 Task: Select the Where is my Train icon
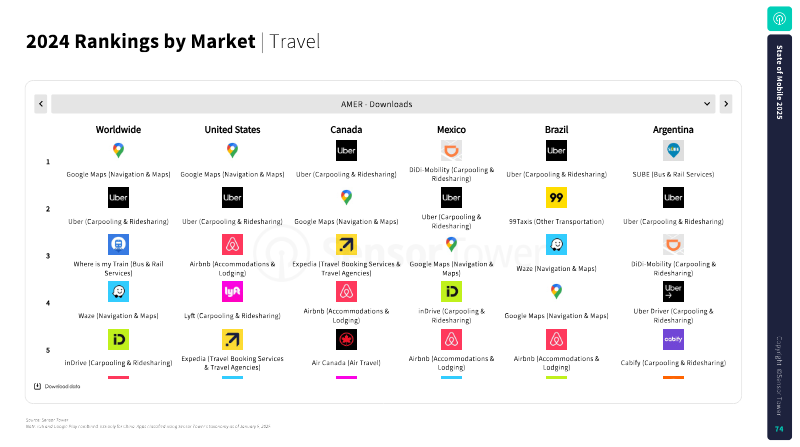pyautogui.click(x=118, y=244)
